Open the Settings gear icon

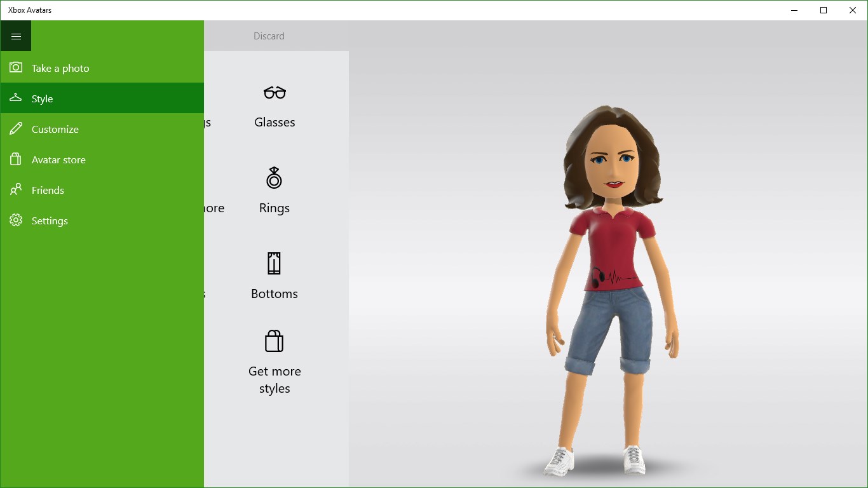pos(15,220)
